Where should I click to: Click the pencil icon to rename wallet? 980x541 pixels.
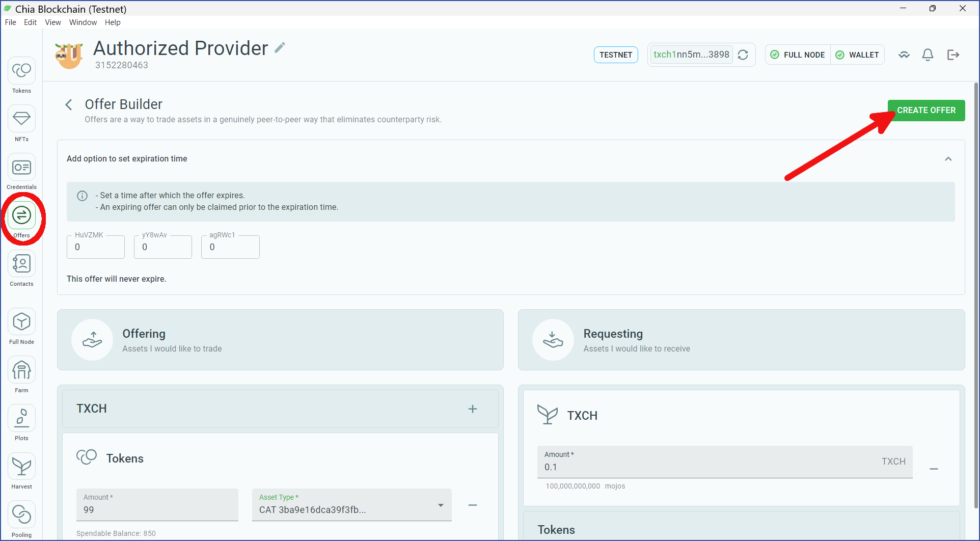coord(280,48)
